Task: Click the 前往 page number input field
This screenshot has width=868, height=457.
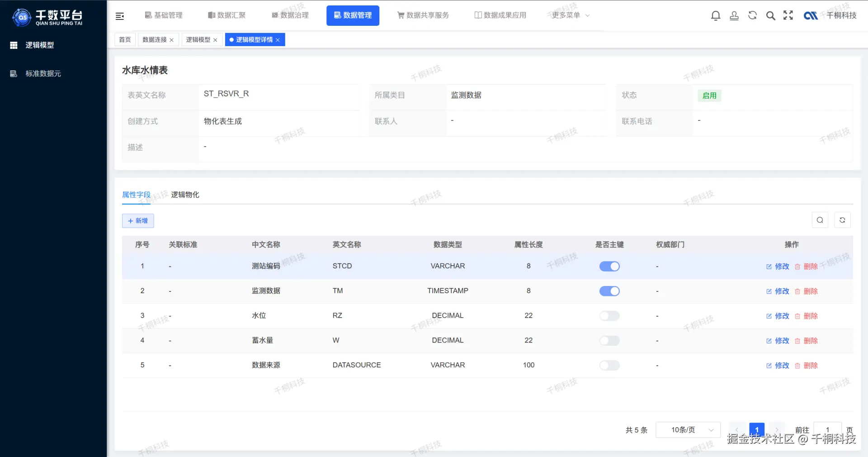Action: [827, 430]
